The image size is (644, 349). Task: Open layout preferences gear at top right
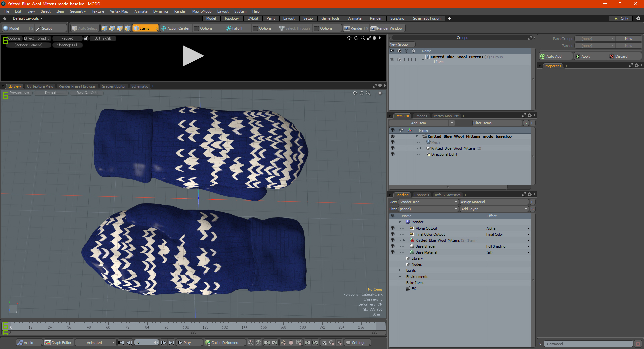pos(638,18)
